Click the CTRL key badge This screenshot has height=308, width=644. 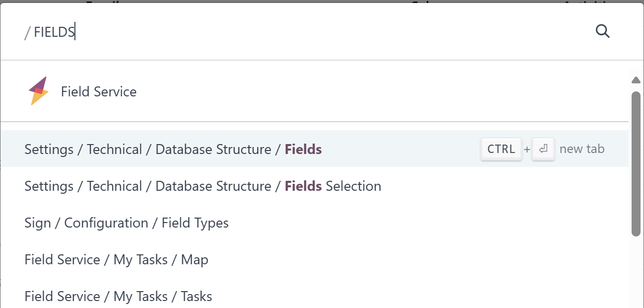pyautogui.click(x=501, y=149)
